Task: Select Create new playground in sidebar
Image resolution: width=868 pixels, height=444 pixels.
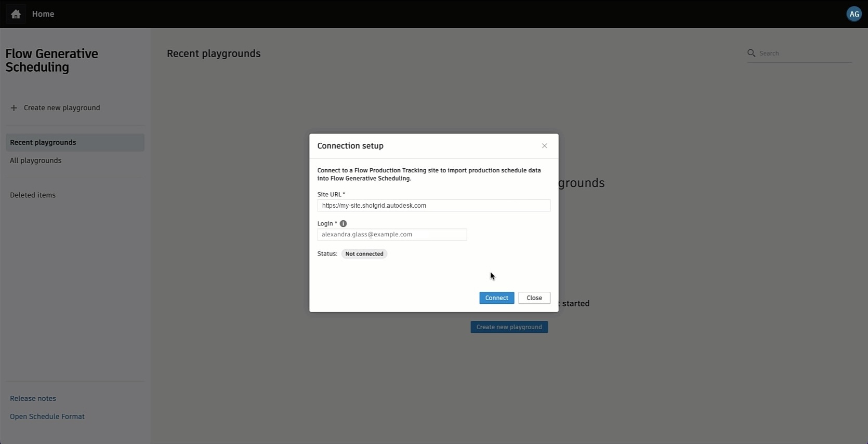Action: tap(62, 108)
